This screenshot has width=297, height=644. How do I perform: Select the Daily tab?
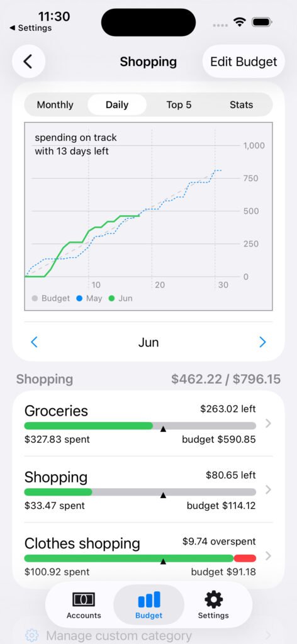point(117,105)
